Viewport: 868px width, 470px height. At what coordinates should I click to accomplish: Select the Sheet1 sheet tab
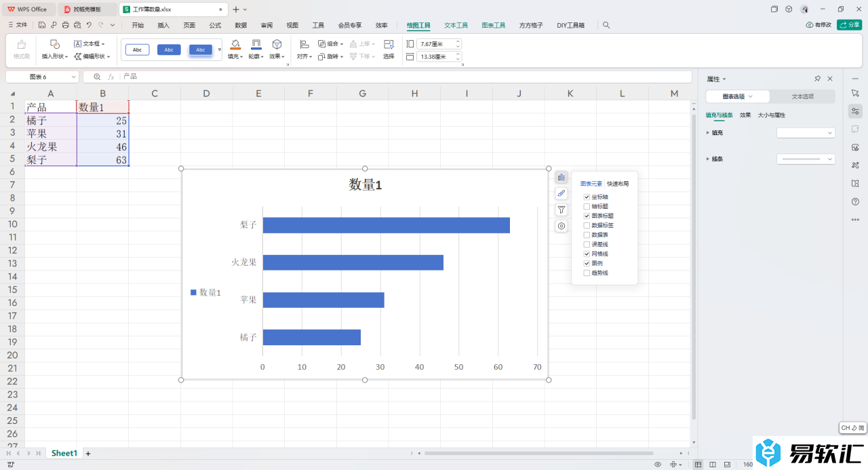(64, 453)
